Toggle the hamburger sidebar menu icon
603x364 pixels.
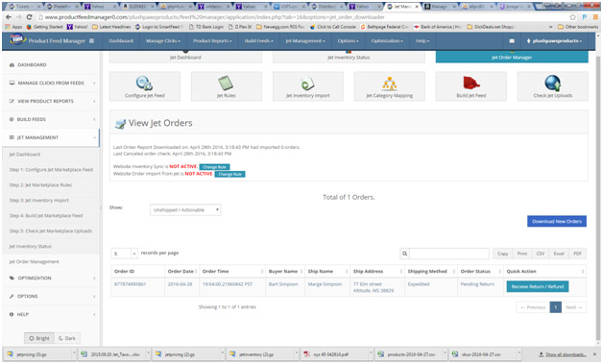pos(91,40)
